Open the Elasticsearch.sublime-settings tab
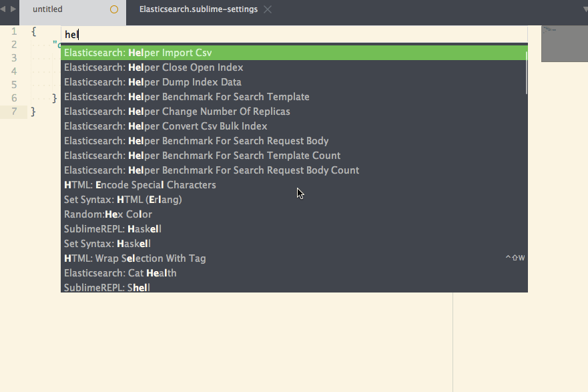588x392 pixels. 198,9
